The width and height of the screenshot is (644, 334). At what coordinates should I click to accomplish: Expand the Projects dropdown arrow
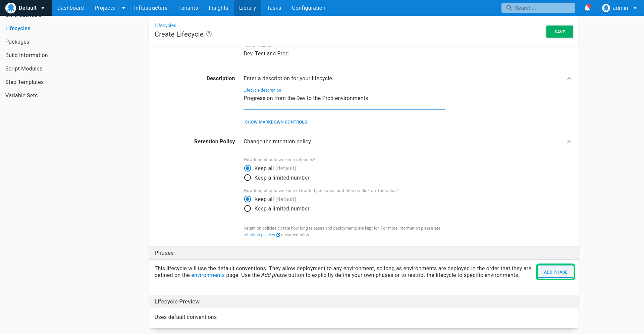[x=123, y=8]
